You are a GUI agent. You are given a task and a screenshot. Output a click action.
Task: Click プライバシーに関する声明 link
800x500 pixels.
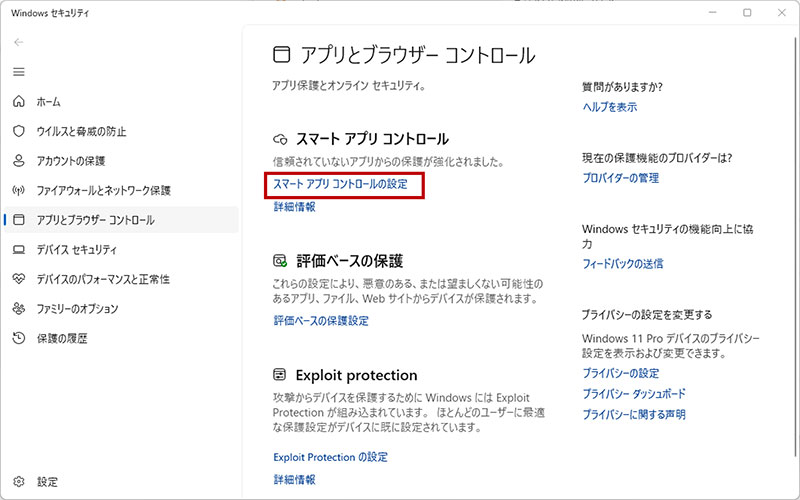[x=634, y=414]
